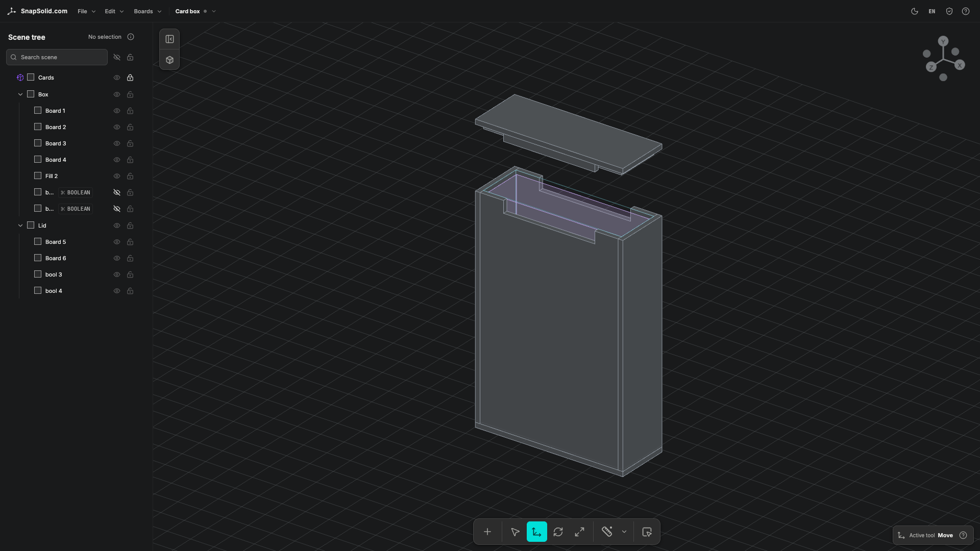Open the Boards menu
Image resolution: width=980 pixels, height=551 pixels.
(148, 11)
